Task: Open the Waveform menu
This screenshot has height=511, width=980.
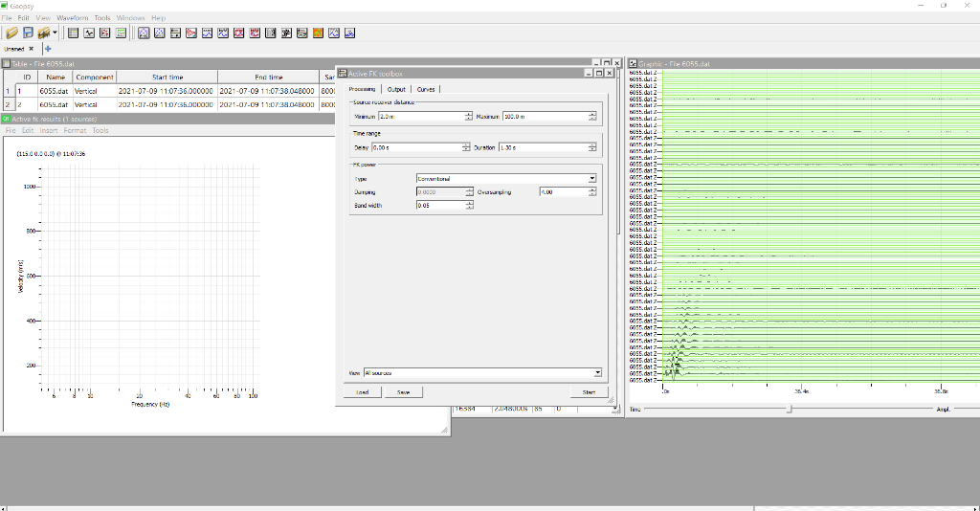Action: (72, 18)
